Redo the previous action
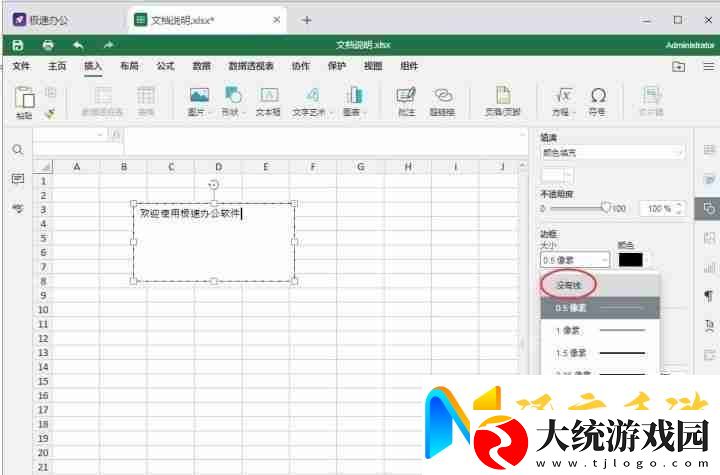Screen dimensions: 720x475 (108, 45)
